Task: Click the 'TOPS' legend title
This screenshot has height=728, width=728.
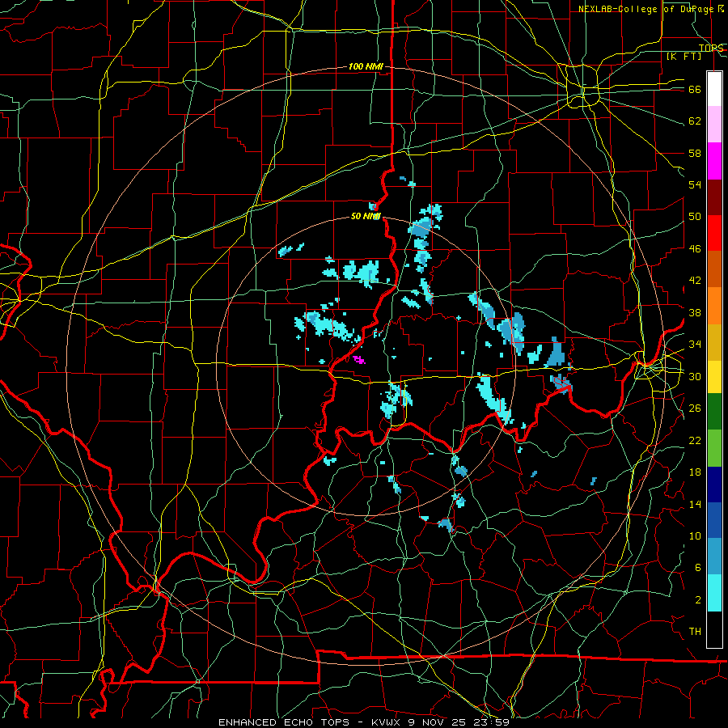Action: click(x=711, y=48)
